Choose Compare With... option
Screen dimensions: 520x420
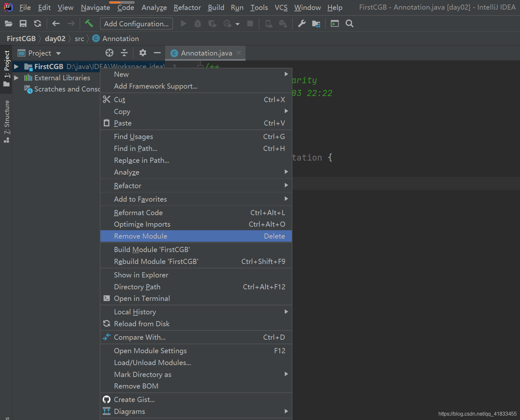pyautogui.click(x=196, y=337)
